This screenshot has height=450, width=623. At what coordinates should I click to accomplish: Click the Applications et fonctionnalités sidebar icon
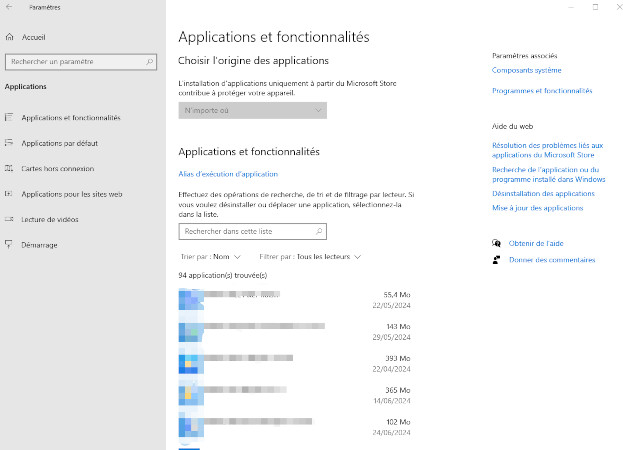9,117
